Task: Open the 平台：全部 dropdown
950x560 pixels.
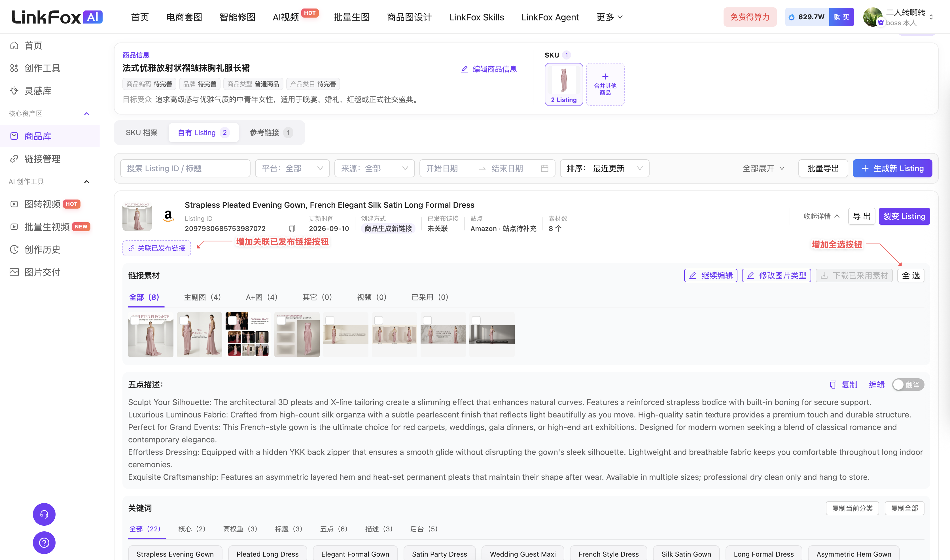Action: [292, 168]
